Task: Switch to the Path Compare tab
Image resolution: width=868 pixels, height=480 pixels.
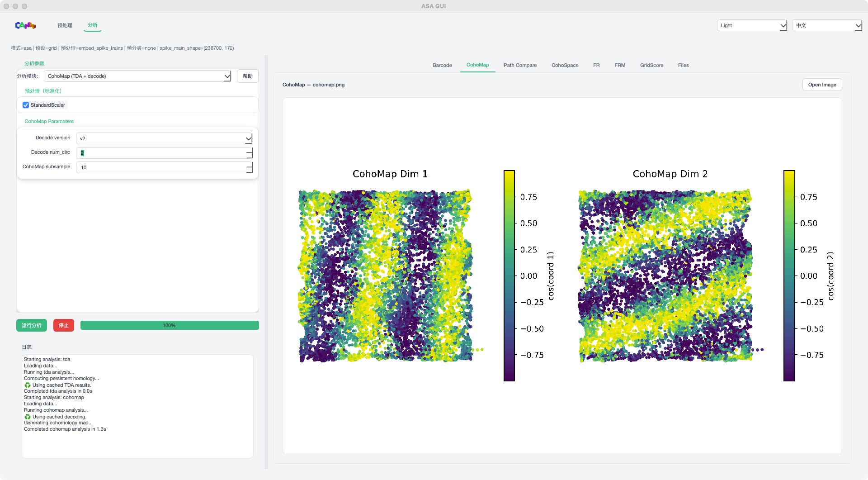Action: [x=520, y=65]
